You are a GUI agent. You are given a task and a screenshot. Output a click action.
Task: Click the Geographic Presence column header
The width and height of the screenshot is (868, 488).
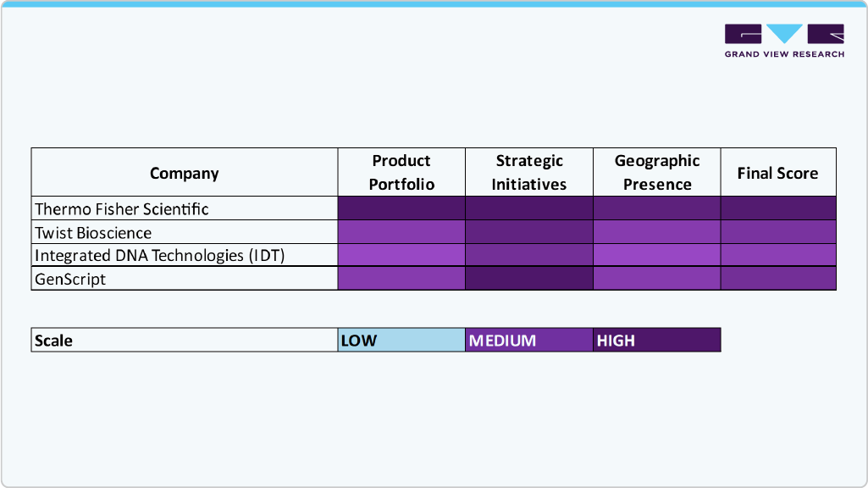[x=657, y=173]
